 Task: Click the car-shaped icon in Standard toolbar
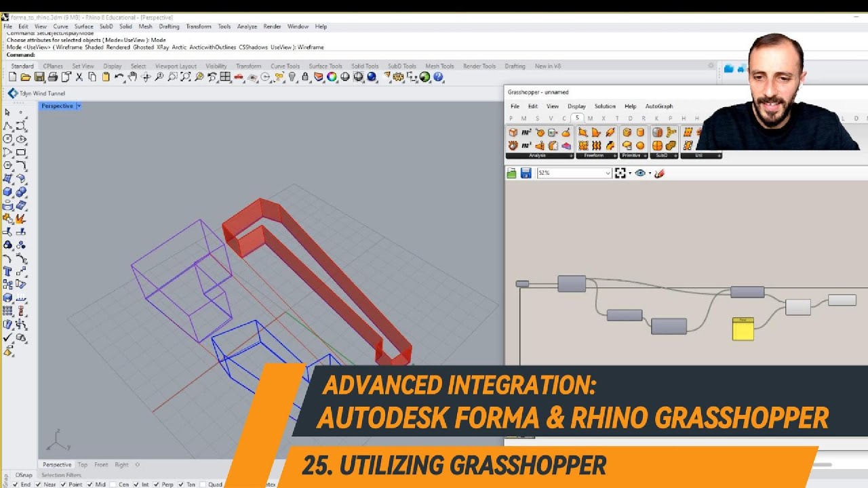239,77
